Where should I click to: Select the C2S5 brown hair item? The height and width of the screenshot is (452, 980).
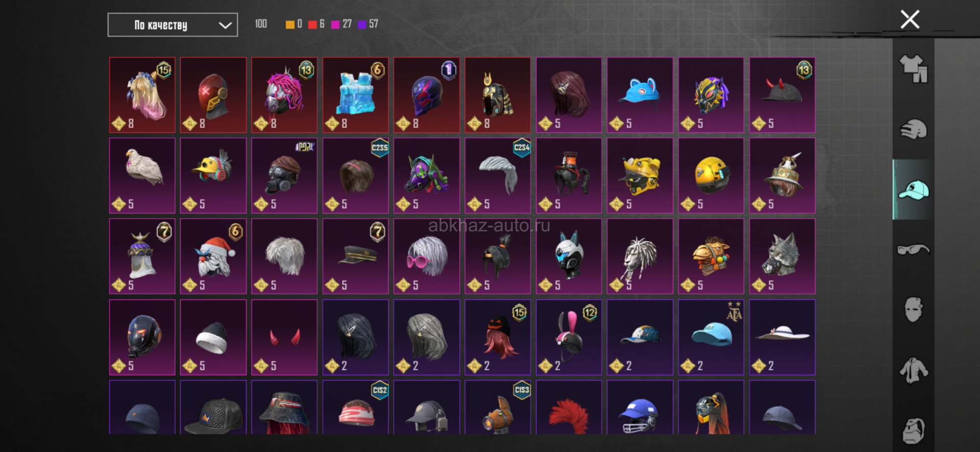coord(356,176)
